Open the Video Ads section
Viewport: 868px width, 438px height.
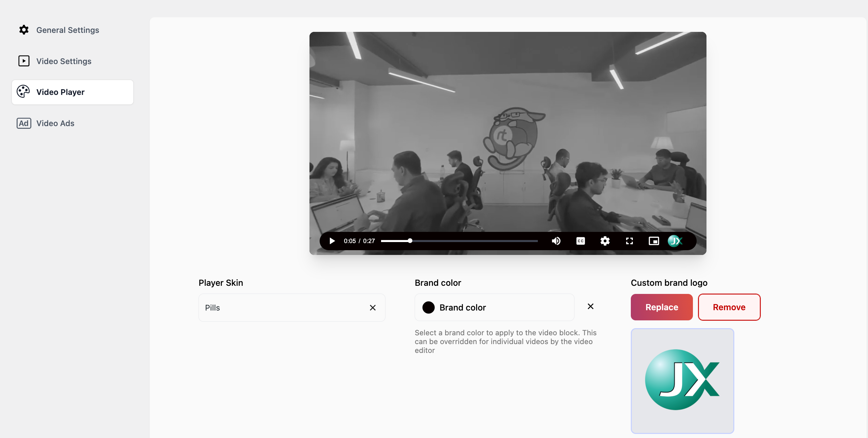tap(55, 123)
